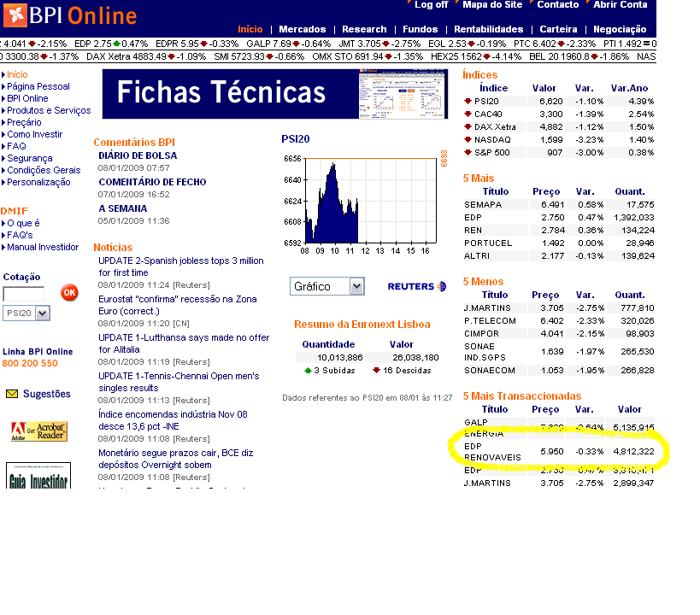Open the Rentabilidades tab
The width and height of the screenshot is (700, 615).
(488, 29)
